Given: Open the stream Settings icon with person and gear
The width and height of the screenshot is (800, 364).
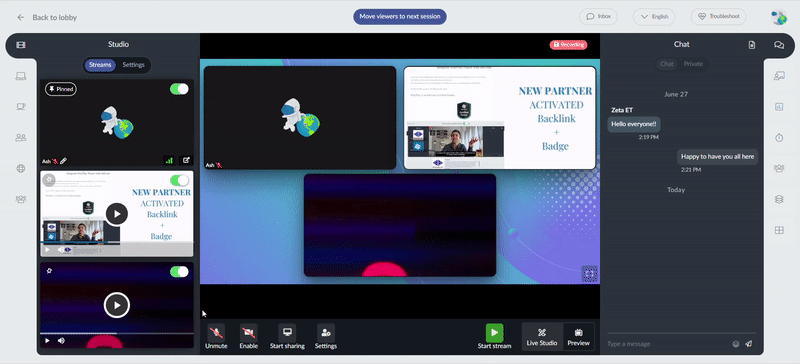Looking at the screenshot, I should tap(326, 333).
